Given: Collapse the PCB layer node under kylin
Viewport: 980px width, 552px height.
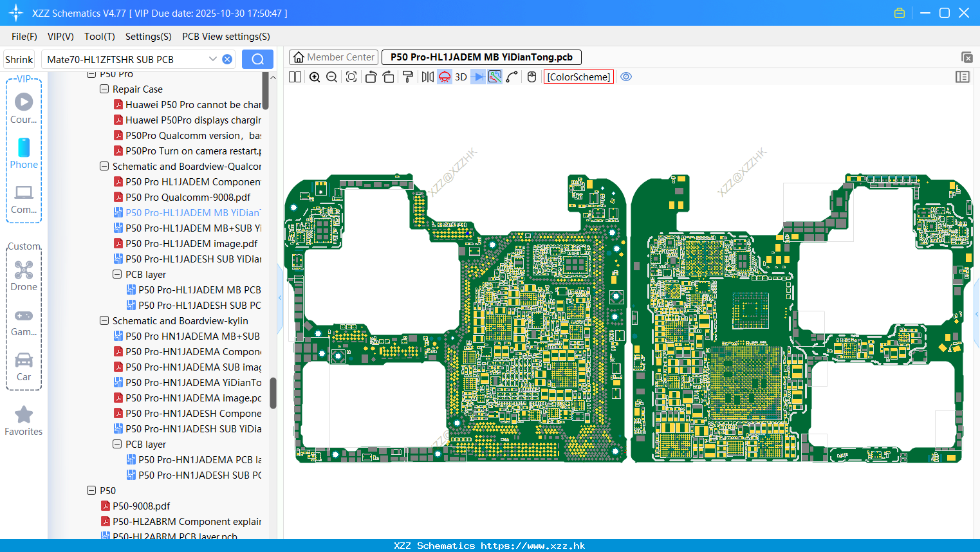Looking at the screenshot, I should (x=117, y=445).
